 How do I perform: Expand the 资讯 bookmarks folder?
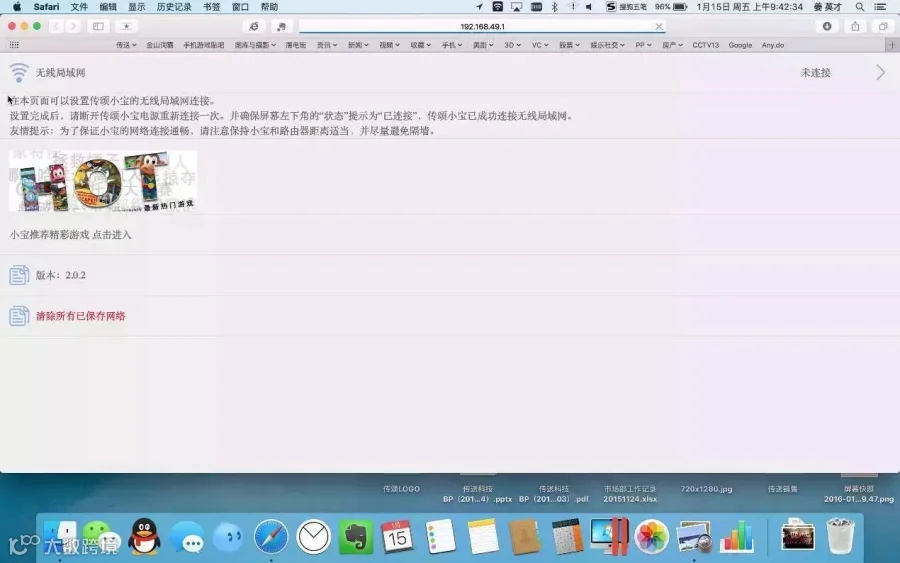pyautogui.click(x=327, y=45)
